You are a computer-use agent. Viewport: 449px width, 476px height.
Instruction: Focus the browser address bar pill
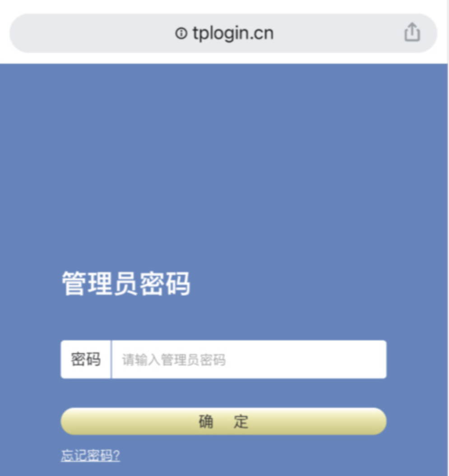coord(223,33)
